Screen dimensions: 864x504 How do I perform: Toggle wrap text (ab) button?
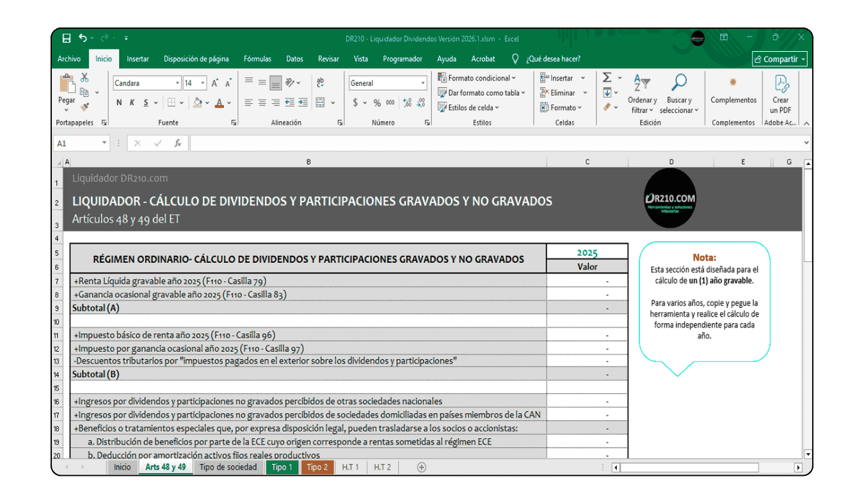pyautogui.click(x=320, y=83)
